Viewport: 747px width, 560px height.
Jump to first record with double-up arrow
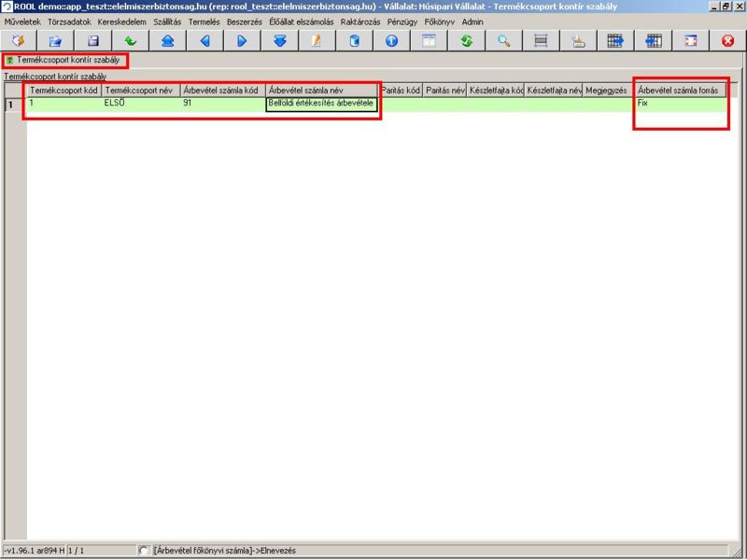point(167,41)
